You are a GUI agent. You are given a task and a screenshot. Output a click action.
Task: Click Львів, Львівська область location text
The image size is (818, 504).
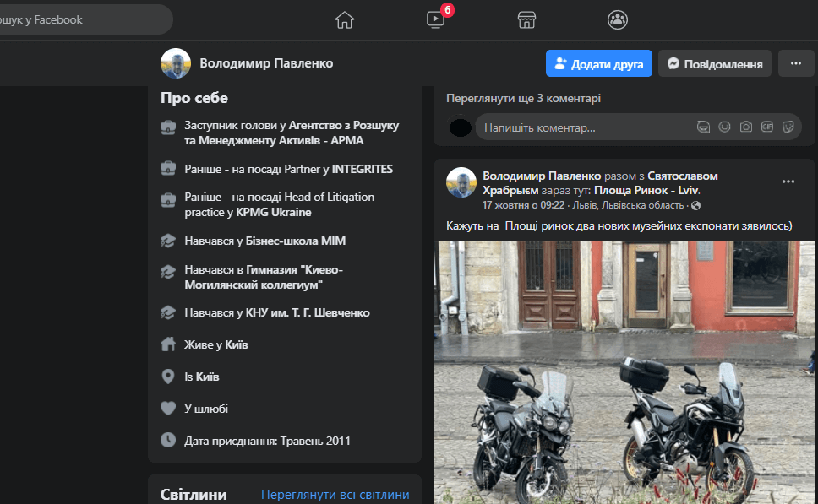tap(628, 205)
